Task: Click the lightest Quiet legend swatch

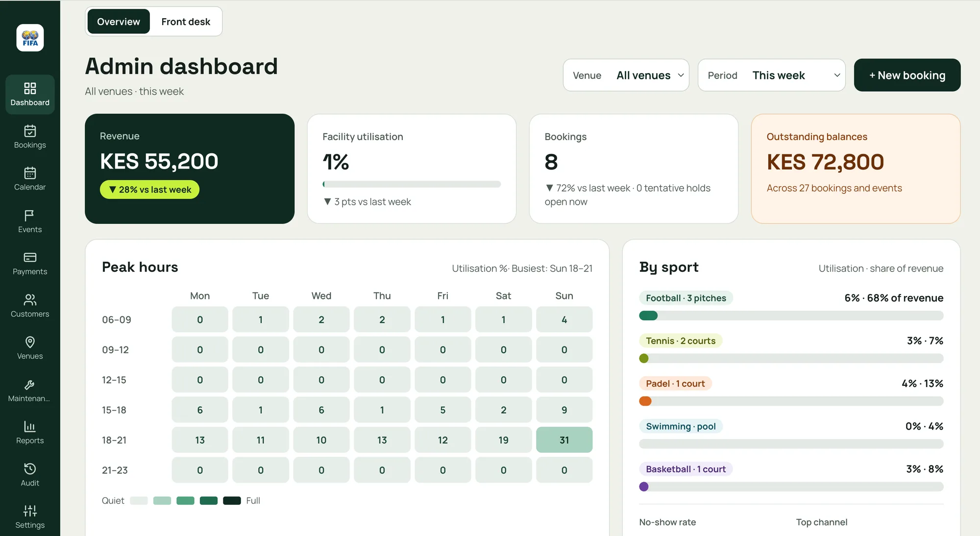Action: pos(139,501)
